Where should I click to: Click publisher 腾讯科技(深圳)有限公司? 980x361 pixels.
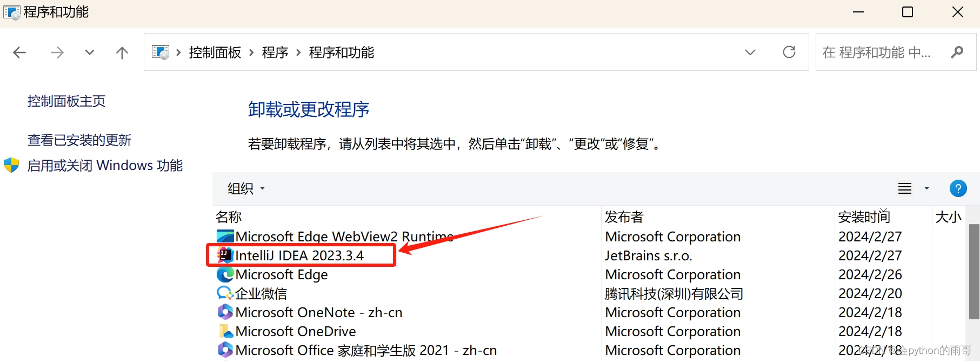(x=674, y=293)
